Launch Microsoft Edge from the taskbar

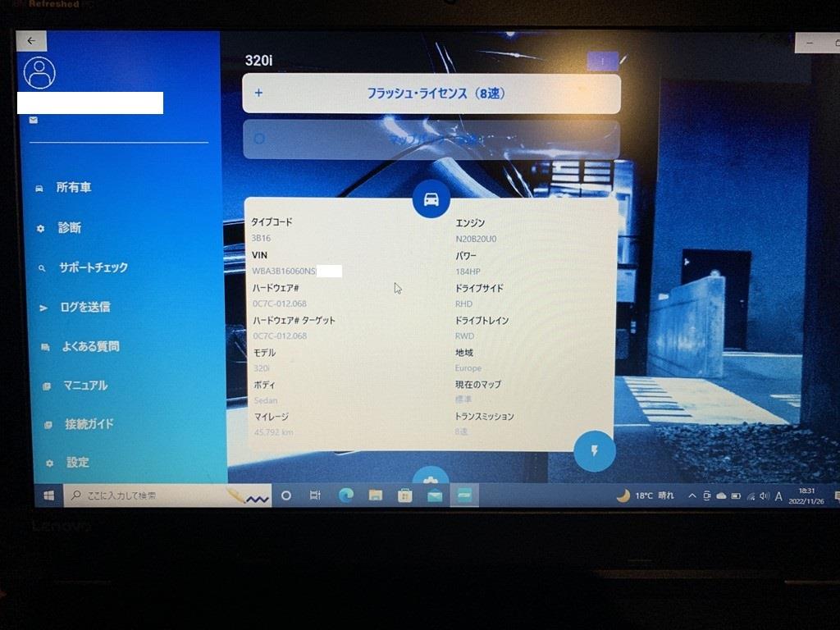(346, 495)
